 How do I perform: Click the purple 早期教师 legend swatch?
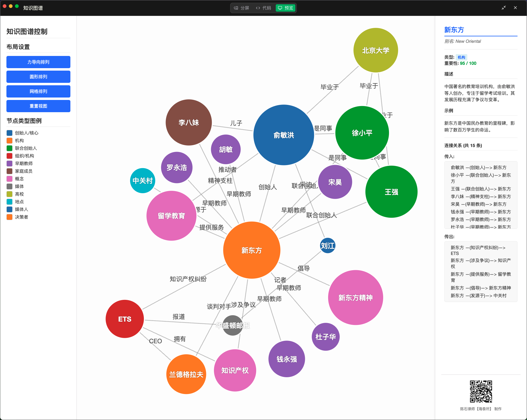(9, 164)
